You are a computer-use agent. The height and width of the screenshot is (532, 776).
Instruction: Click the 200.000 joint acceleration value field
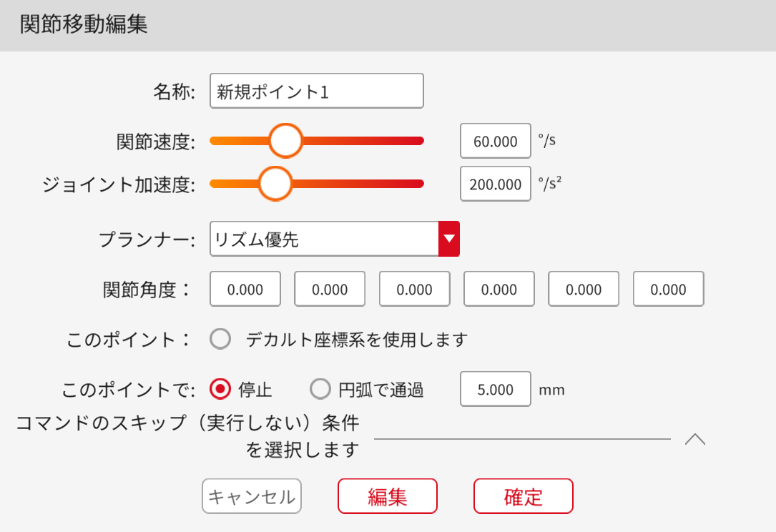pos(495,184)
